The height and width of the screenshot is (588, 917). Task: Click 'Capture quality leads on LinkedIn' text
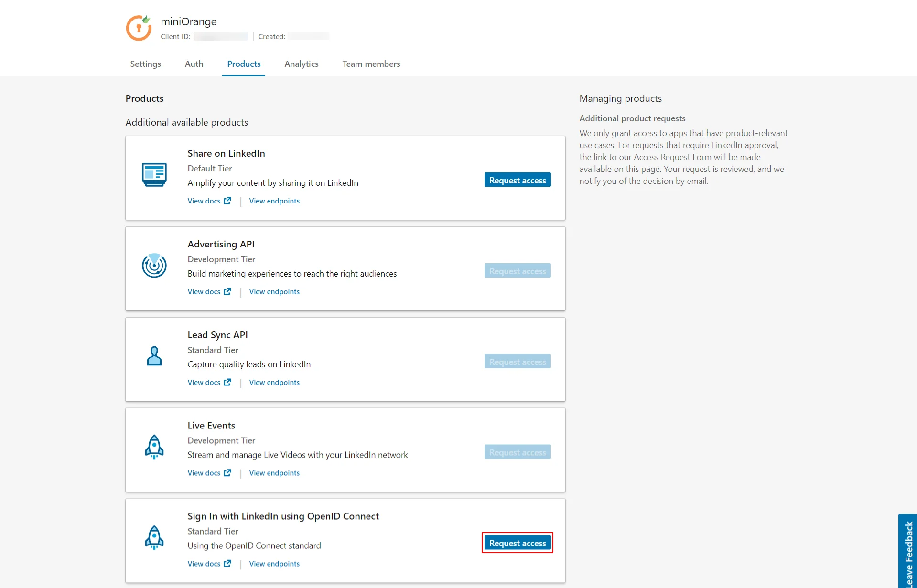249,364
